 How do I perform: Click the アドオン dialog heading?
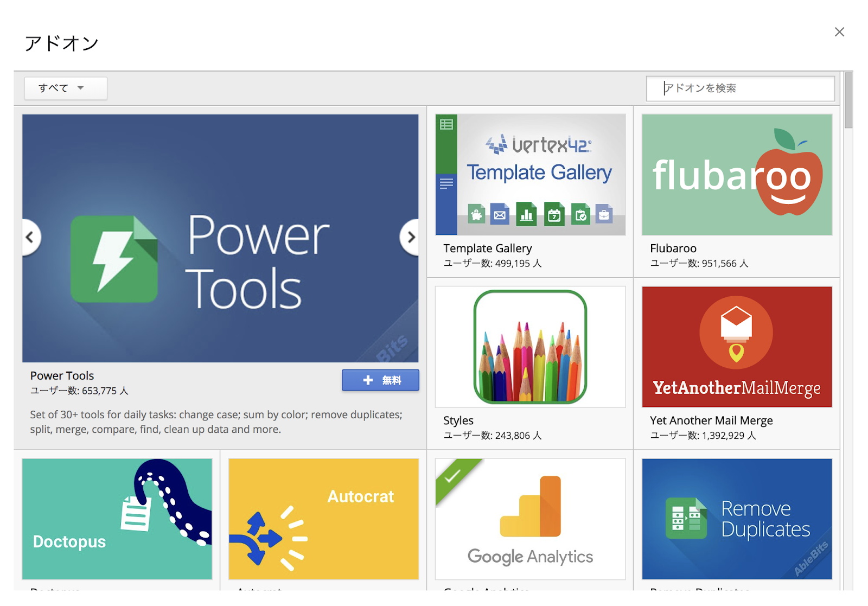point(62,43)
